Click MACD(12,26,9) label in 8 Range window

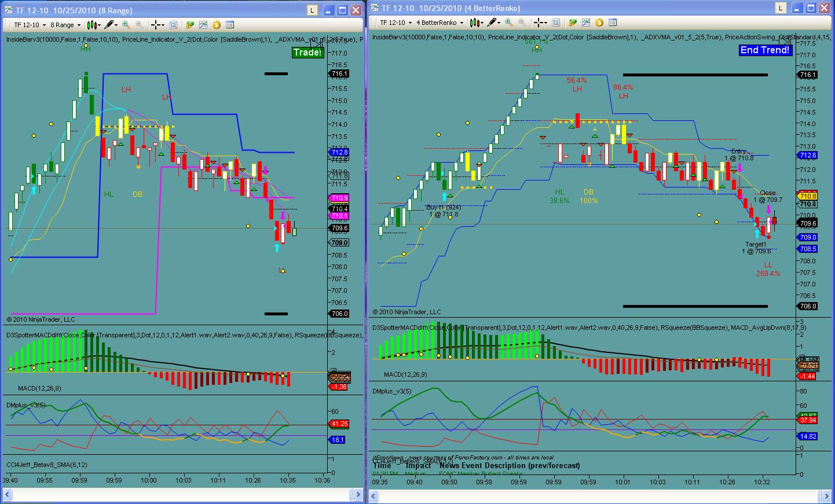coord(39,388)
